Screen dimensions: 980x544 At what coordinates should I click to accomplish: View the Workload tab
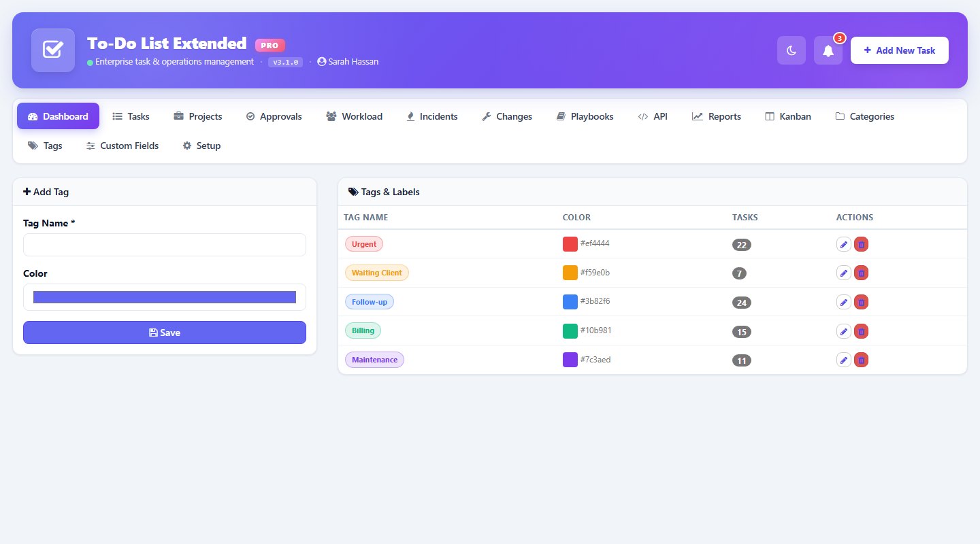pyautogui.click(x=354, y=116)
